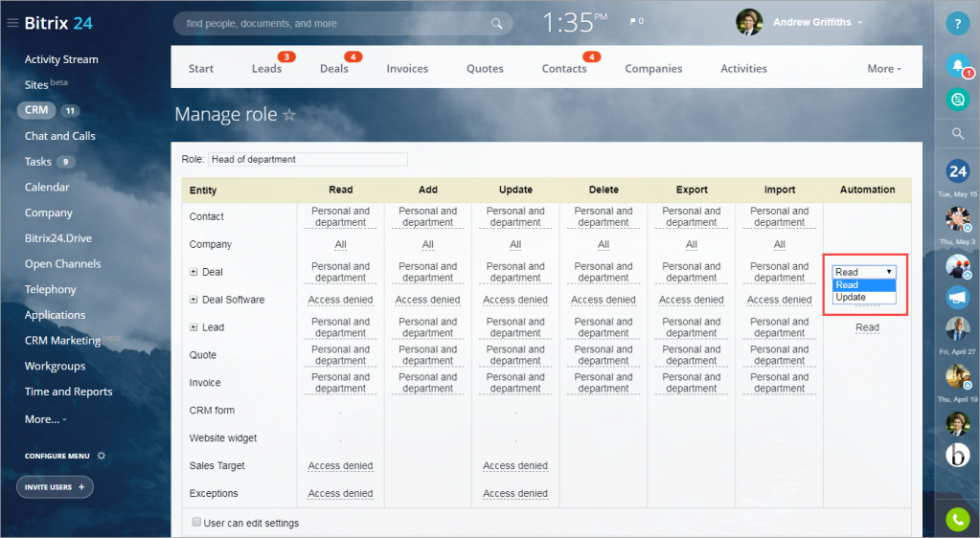
Task: Open the Deals tab
Action: [x=333, y=69]
